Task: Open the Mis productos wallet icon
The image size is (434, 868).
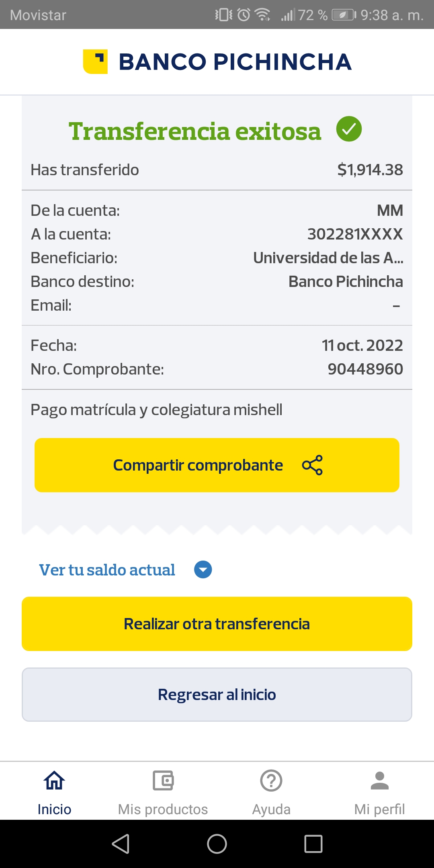Action: click(x=163, y=781)
